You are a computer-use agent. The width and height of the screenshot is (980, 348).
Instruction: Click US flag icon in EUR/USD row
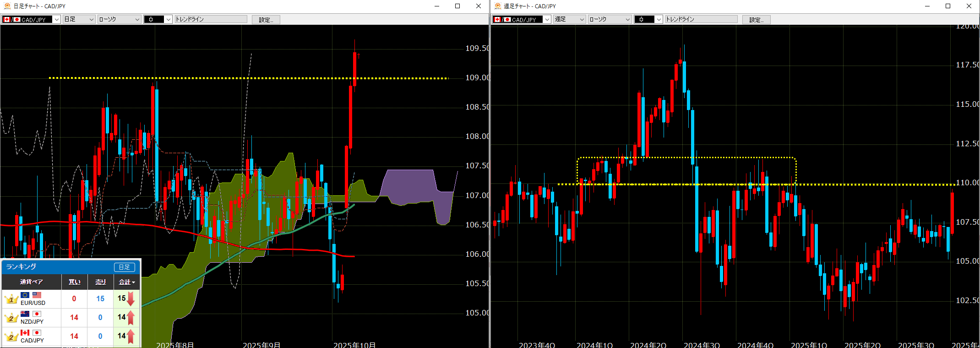tap(37, 295)
